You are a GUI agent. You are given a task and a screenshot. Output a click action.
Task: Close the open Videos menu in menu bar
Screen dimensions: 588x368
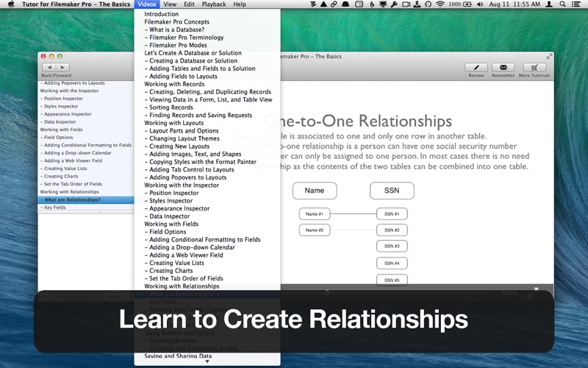click(x=146, y=4)
